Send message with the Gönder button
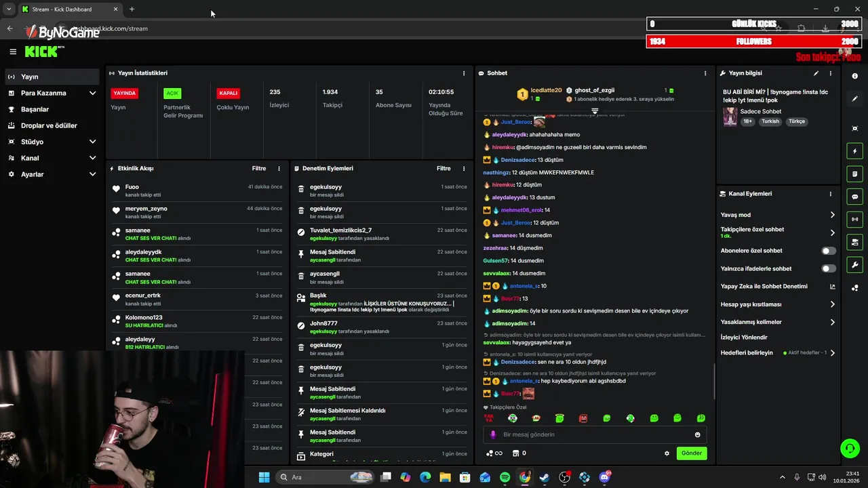 coord(692,453)
